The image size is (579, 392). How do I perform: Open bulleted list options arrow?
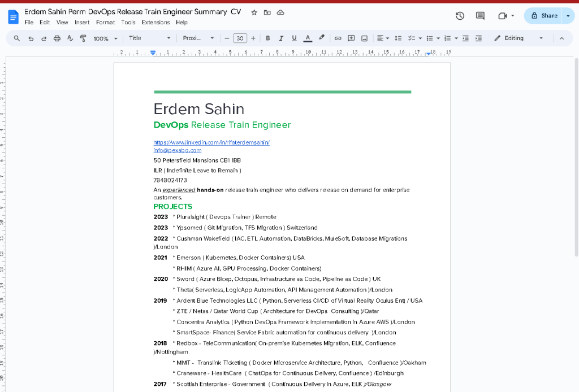point(438,38)
